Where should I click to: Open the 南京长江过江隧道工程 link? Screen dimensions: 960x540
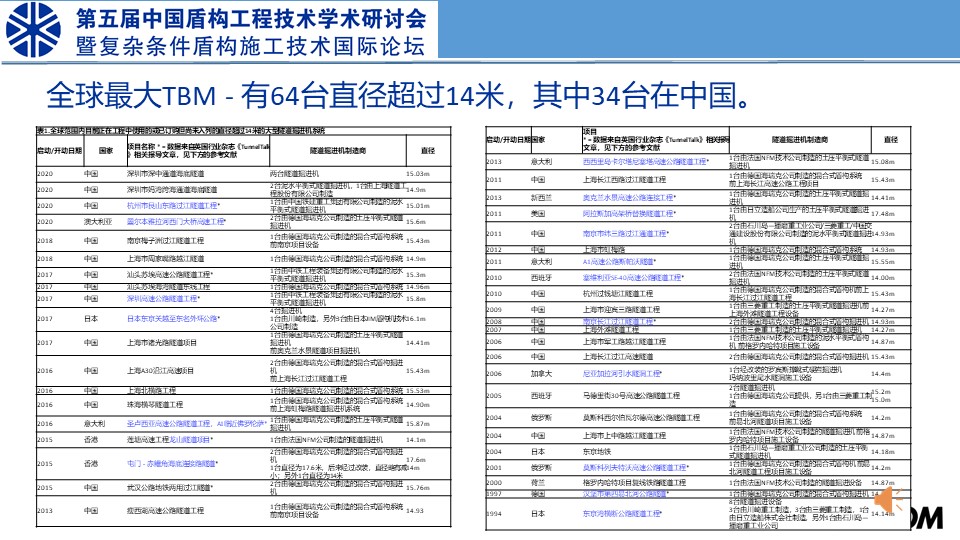tap(619, 321)
